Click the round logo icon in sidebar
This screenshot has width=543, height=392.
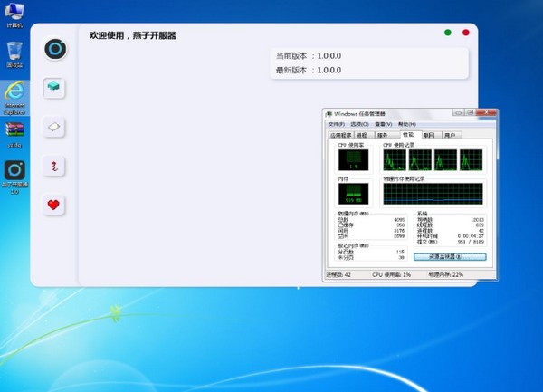(x=54, y=48)
